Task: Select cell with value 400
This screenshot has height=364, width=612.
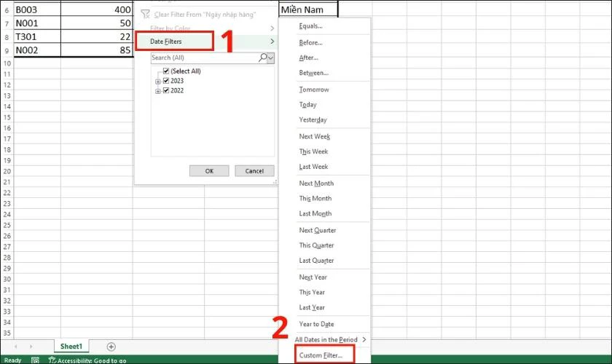Action: tap(97, 9)
